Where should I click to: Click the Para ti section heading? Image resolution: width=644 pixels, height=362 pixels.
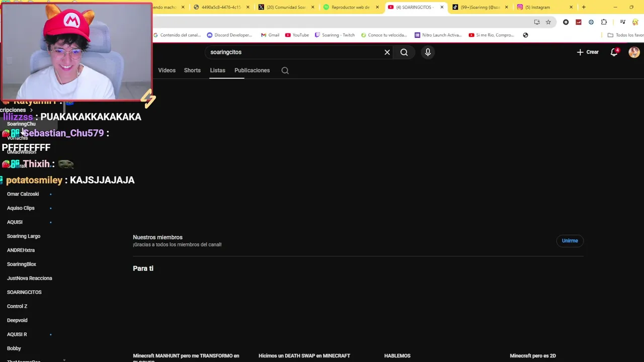click(143, 268)
